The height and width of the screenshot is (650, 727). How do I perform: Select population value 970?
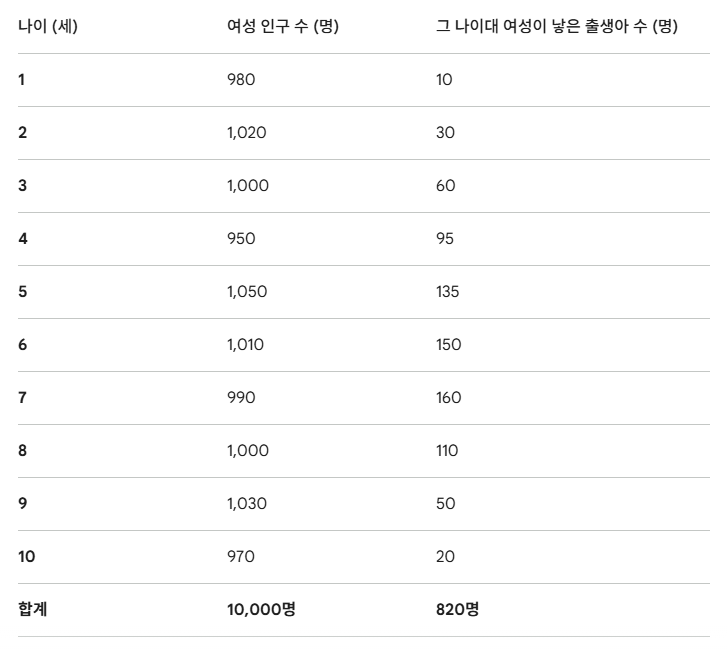tap(241, 556)
